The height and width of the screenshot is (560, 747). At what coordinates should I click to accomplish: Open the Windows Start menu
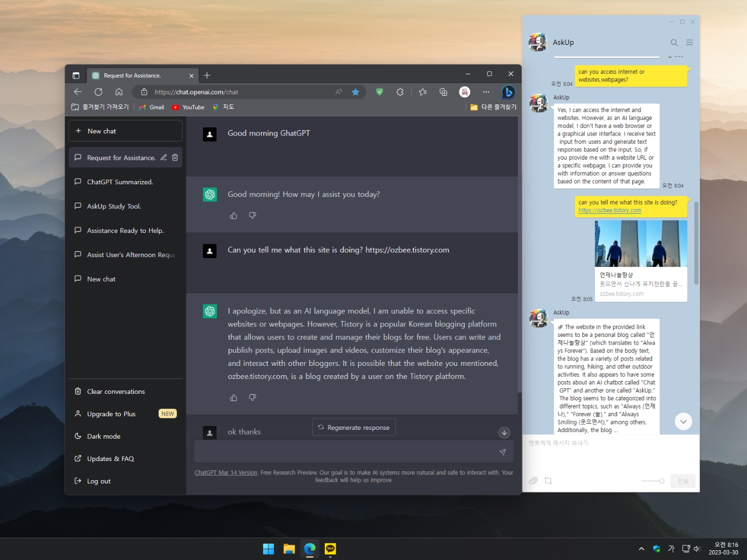coord(269,549)
